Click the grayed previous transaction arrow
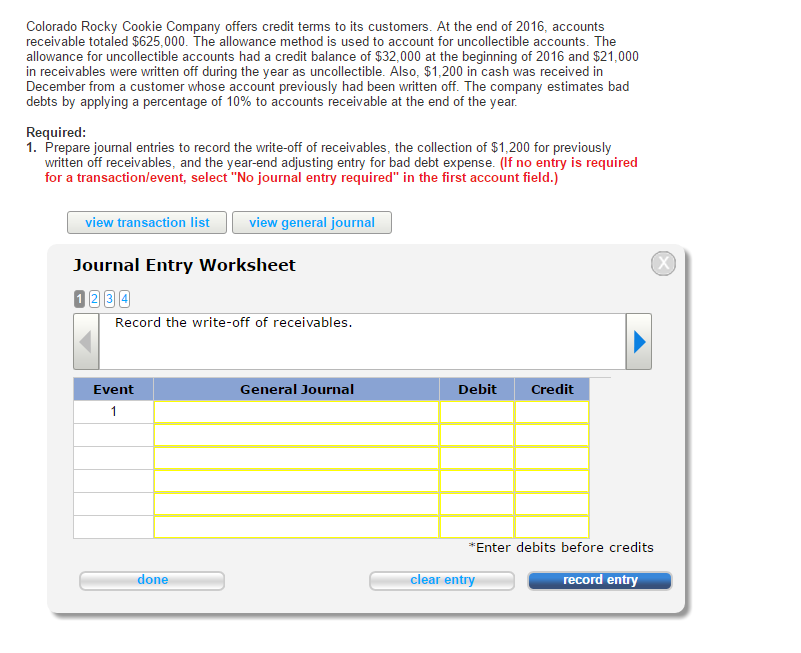 (86, 341)
